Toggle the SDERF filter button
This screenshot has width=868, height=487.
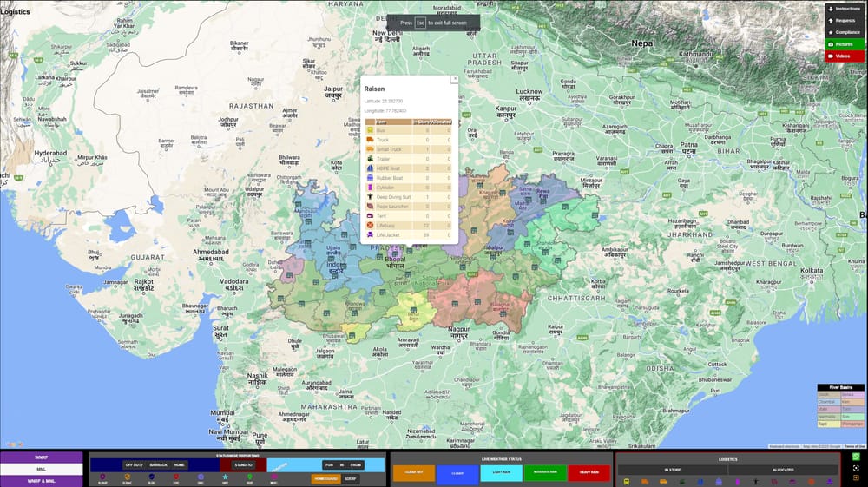(x=351, y=478)
